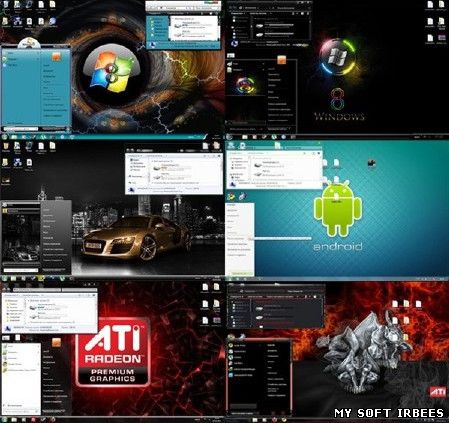The height and width of the screenshot is (423, 449).
Task: Click the ATI logo gadget on gargoyle desktop
Action: (438, 391)
